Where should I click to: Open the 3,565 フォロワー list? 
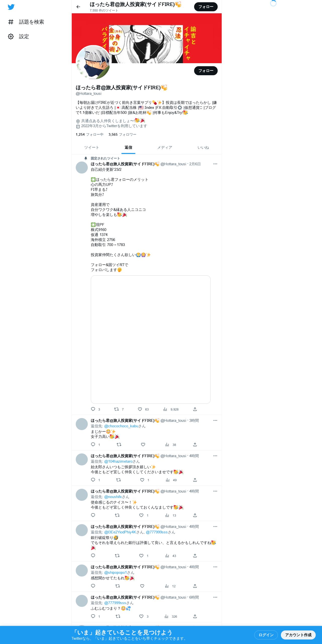point(122,134)
